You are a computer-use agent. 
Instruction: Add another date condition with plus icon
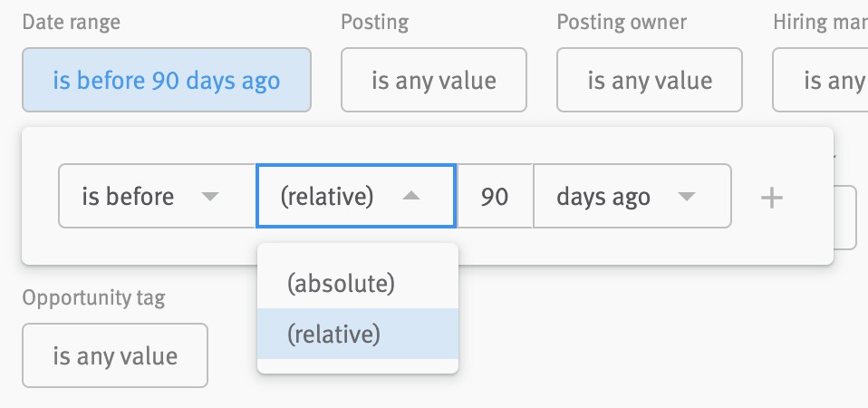click(x=771, y=197)
